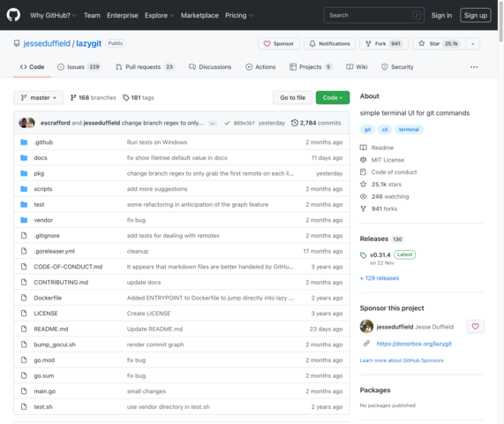The image size is (504, 424).
Task: Go to the Team page
Action: click(92, 15)
